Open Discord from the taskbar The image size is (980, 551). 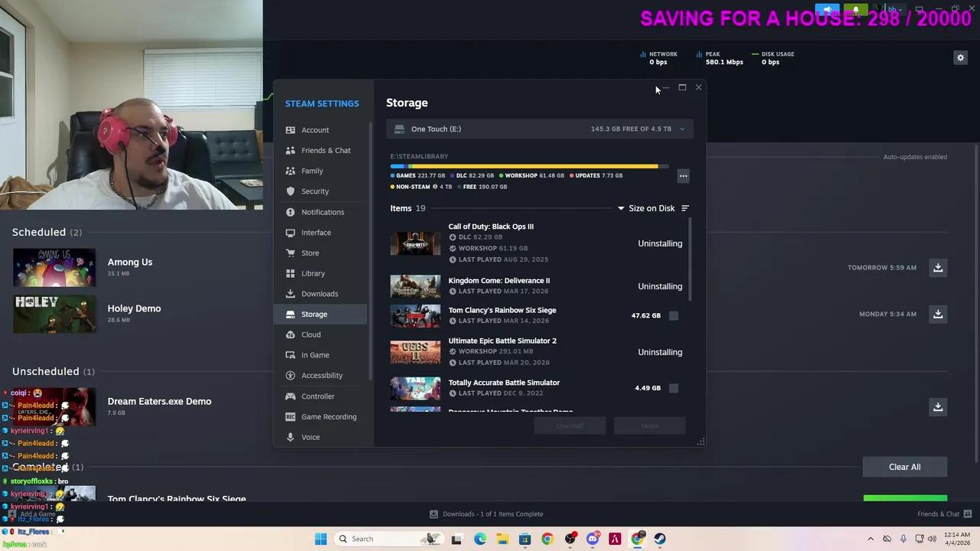coord(592,539)
